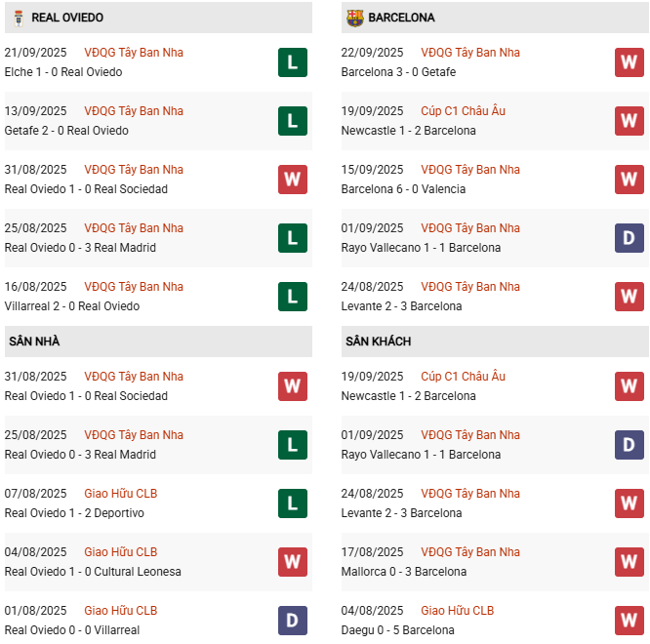Click the W badge for Cultural Leonesa match

(x=292, y=562)
